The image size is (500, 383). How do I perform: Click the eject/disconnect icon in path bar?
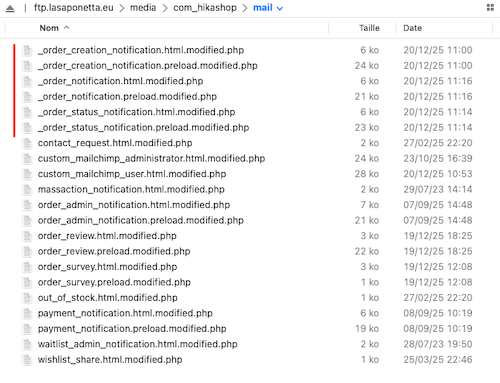(x=10, y=8)
